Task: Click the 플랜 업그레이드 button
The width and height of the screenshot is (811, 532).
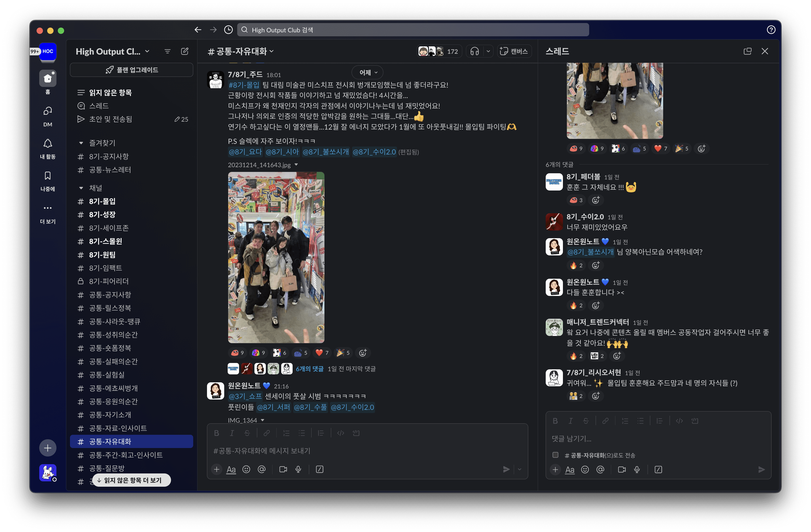Action: pos(131,70)
